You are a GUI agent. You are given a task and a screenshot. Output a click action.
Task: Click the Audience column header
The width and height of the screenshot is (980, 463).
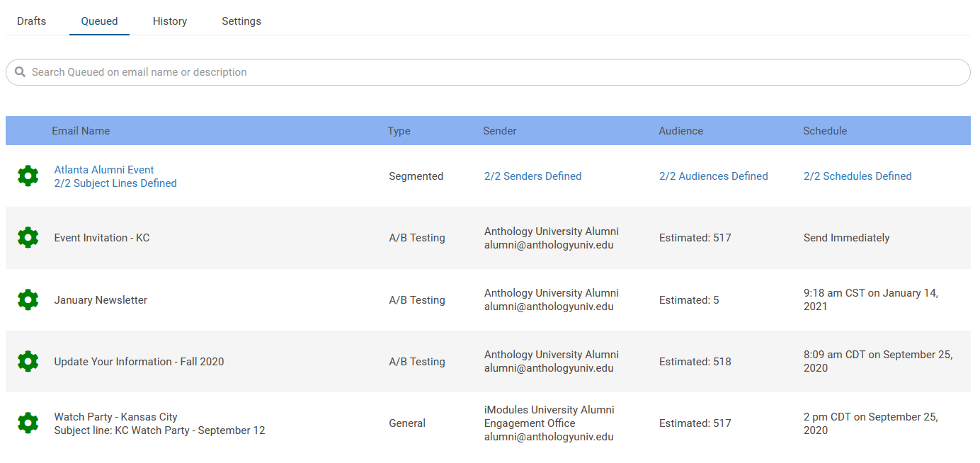[x=680, y=131]
